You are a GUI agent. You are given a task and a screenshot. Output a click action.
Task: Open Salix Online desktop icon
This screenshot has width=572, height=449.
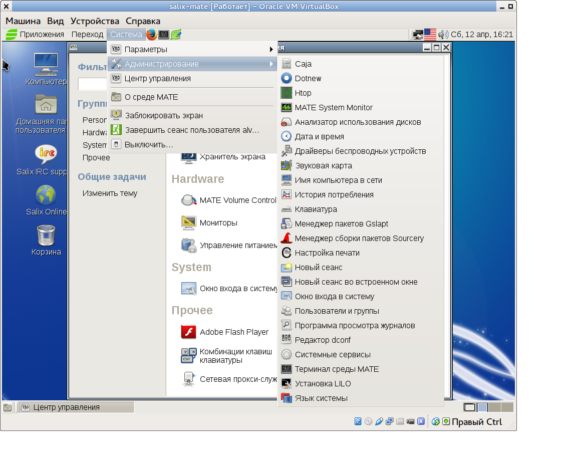click(46, 200)
